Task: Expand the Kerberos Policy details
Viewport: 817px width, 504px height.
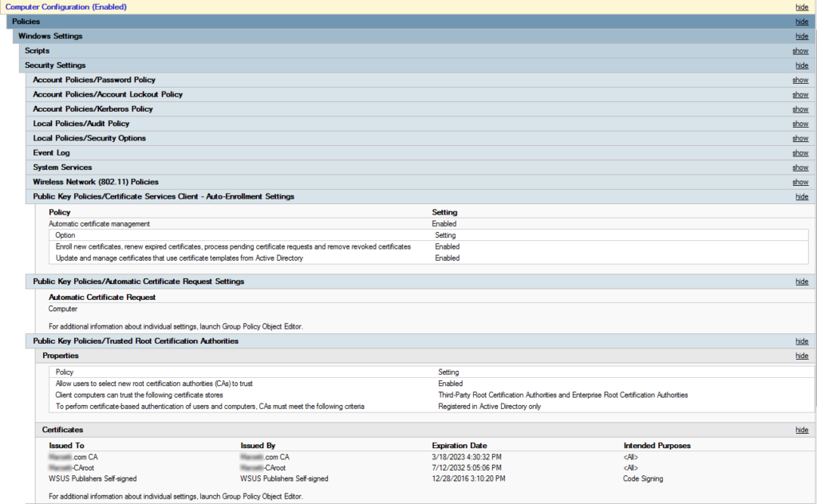Action: point(800,108)
